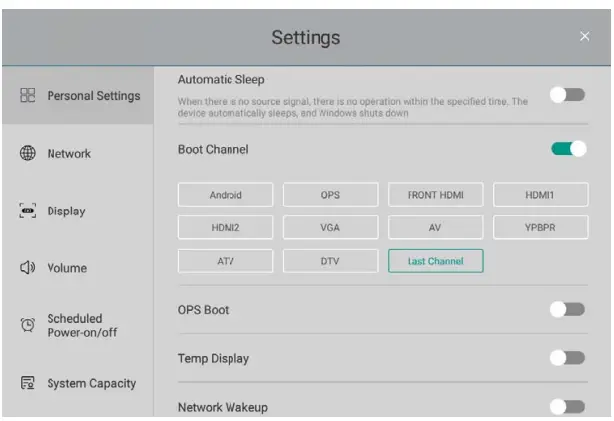
Task: Click the Network globe icon
Action: point(28,154)
